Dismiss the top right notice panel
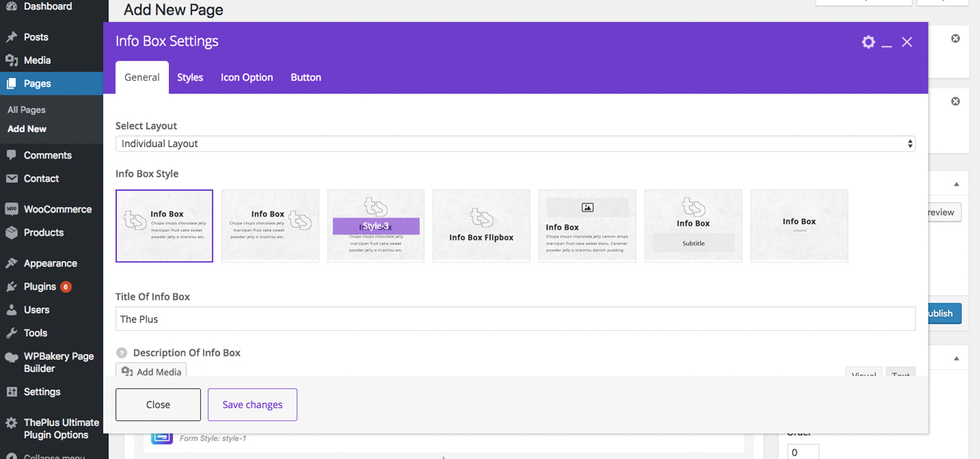The image size is (980, 459). 955,39
